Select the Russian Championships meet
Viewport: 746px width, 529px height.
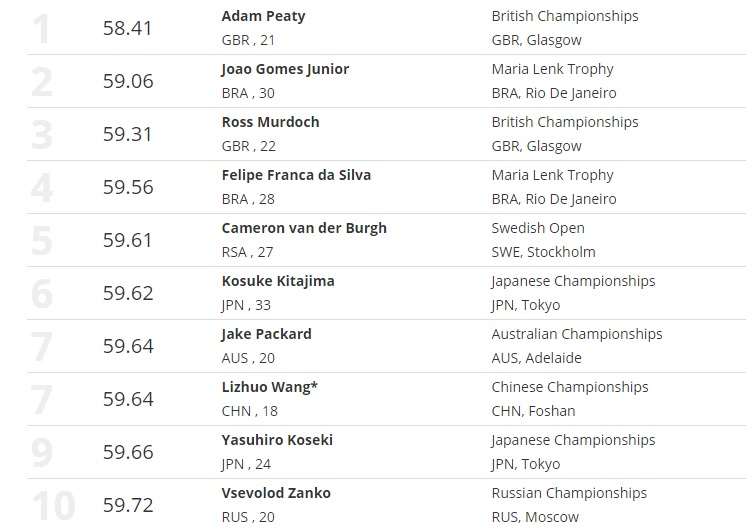tap(569, 493)
